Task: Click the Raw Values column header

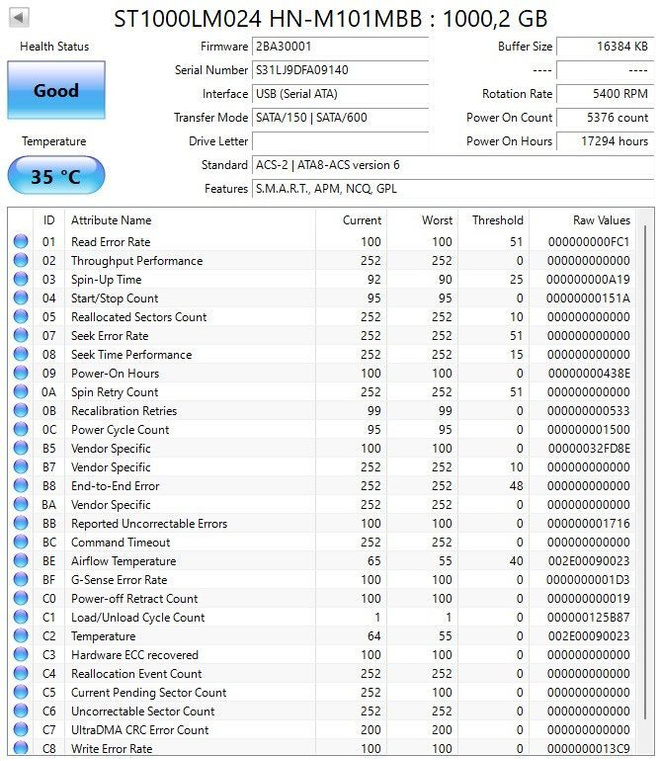Action: point(602,220)
